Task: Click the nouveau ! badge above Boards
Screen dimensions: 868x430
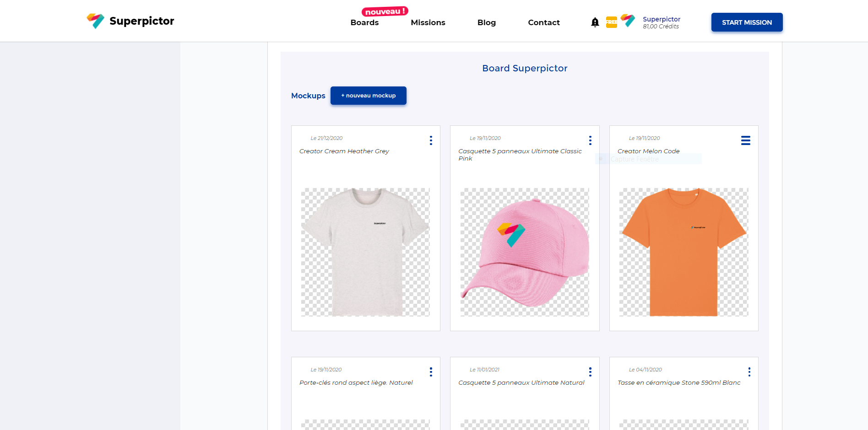Action: [385, 11]
